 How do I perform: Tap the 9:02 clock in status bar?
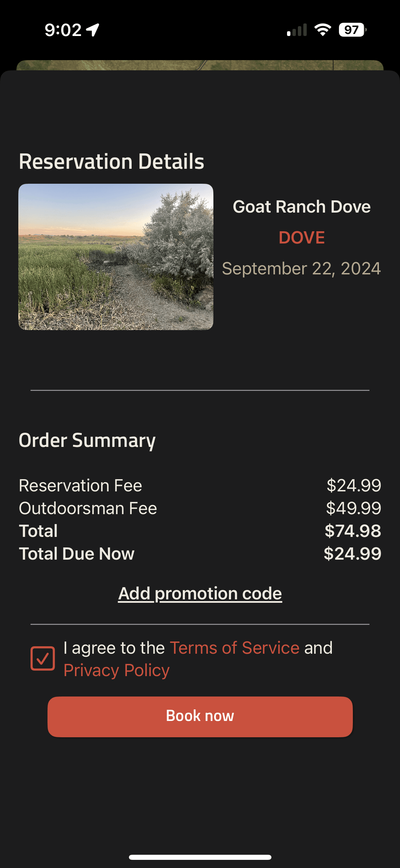(63, 30)
